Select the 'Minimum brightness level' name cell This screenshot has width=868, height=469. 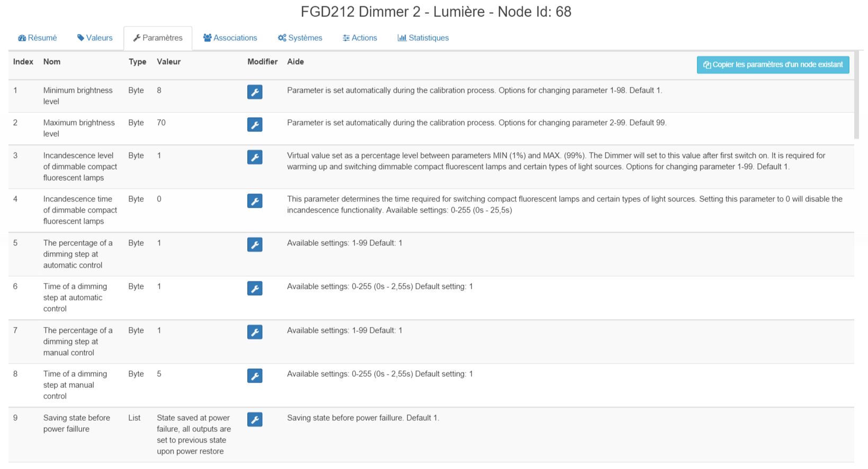tap(78, 96)
